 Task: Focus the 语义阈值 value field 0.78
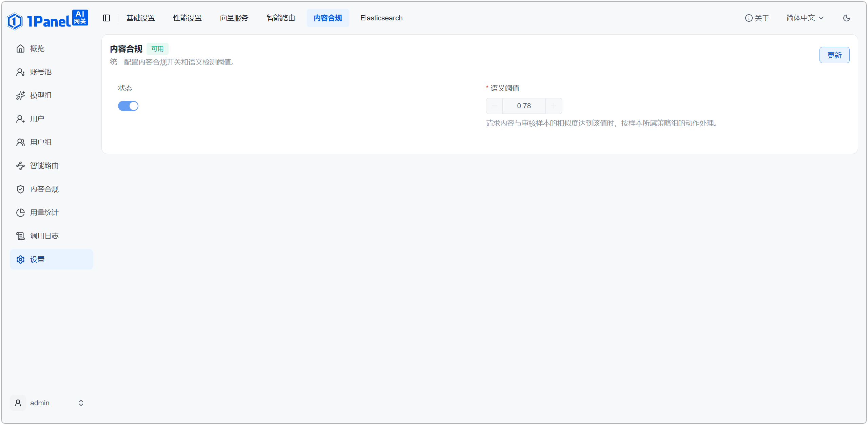(x=524, y=106)
